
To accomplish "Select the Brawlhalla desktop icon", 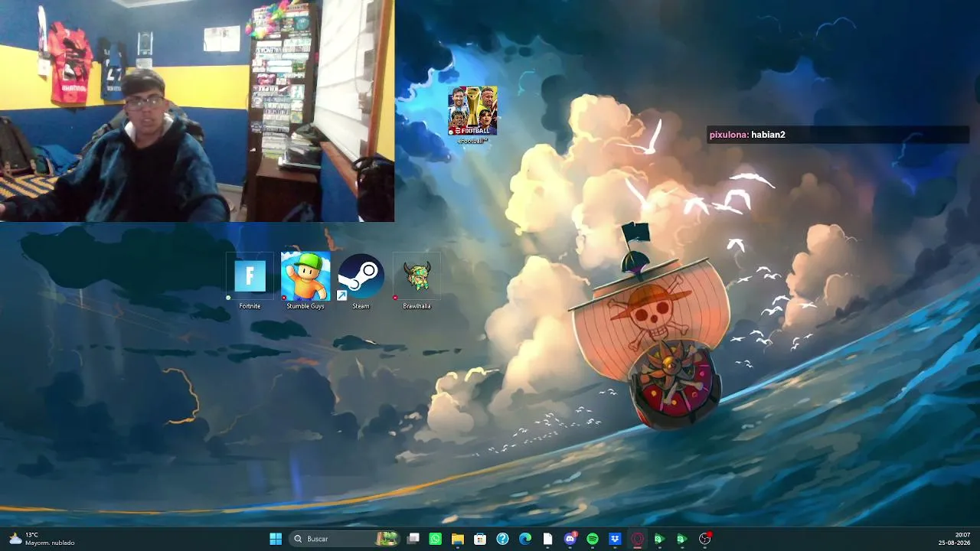I will coord(417,281).
